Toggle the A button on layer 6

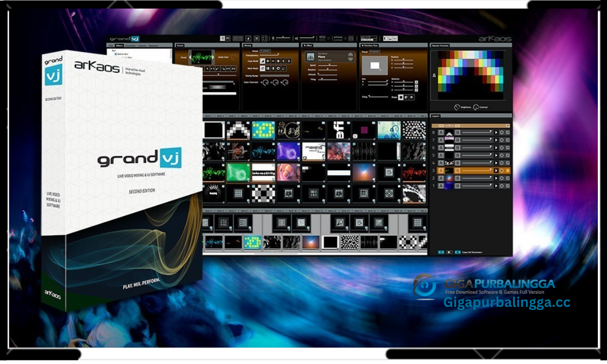click(441, 148)
